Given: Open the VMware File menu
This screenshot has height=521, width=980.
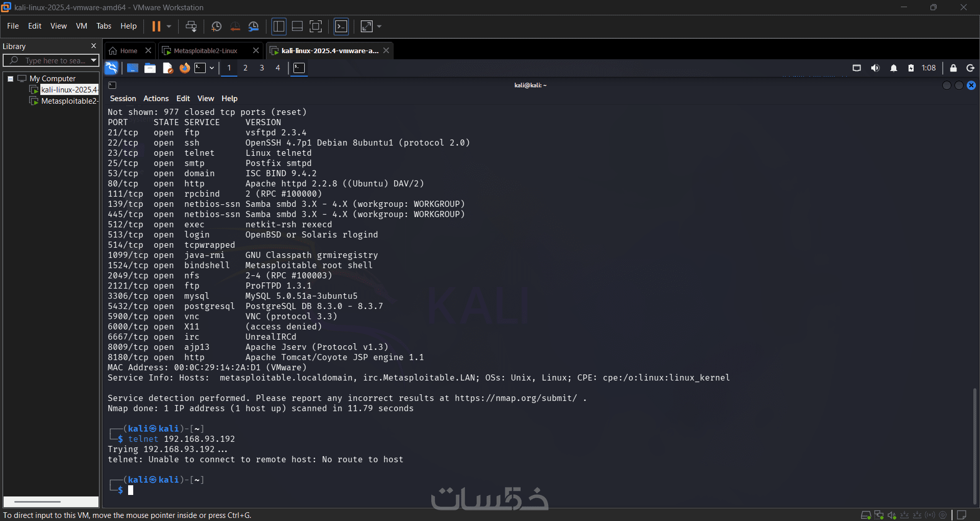Looking at the screenshot, I should tap(13, 26).
